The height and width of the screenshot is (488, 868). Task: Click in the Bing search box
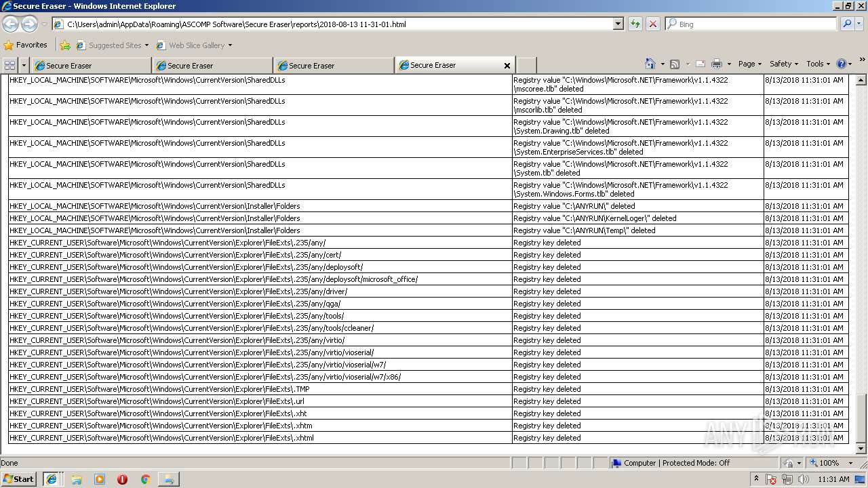tap(753, 24)
